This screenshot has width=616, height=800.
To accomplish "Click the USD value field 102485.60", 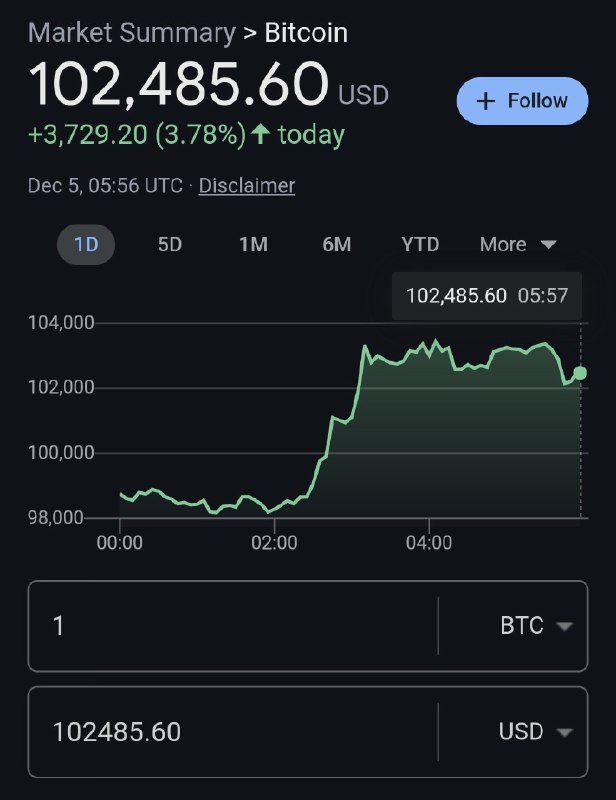I will tap(233, 732).
